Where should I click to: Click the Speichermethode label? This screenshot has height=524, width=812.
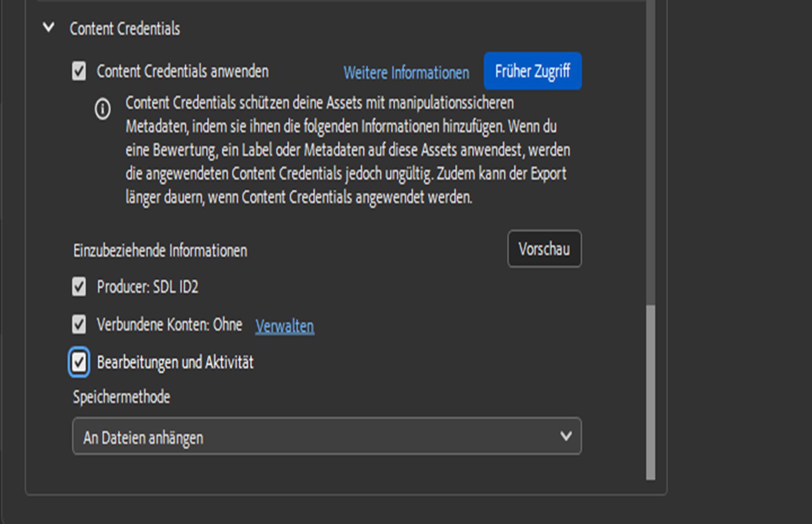(x=121, y=397)
